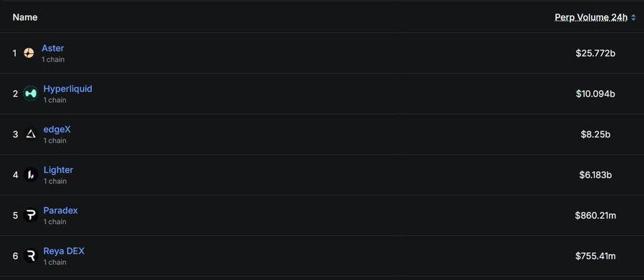This screenshot has height=280, width=644.
Task: Click the Paradex P logo icon
Action: [30, 215]
